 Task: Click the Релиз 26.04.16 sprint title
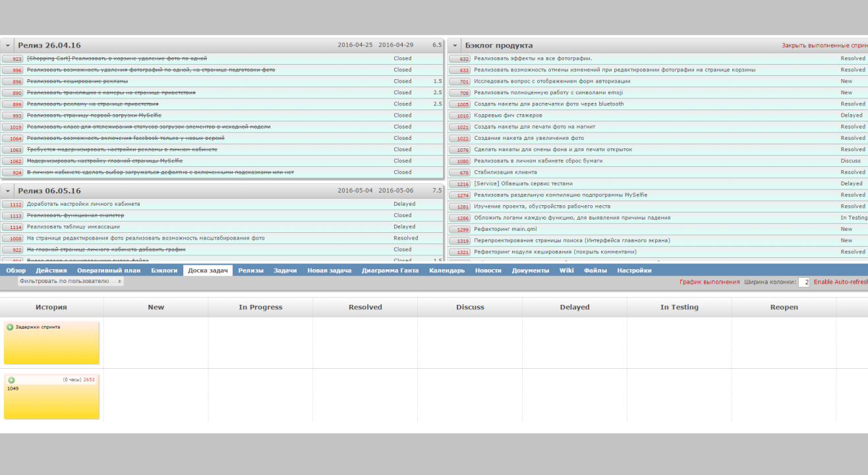[x=49, y=46]
